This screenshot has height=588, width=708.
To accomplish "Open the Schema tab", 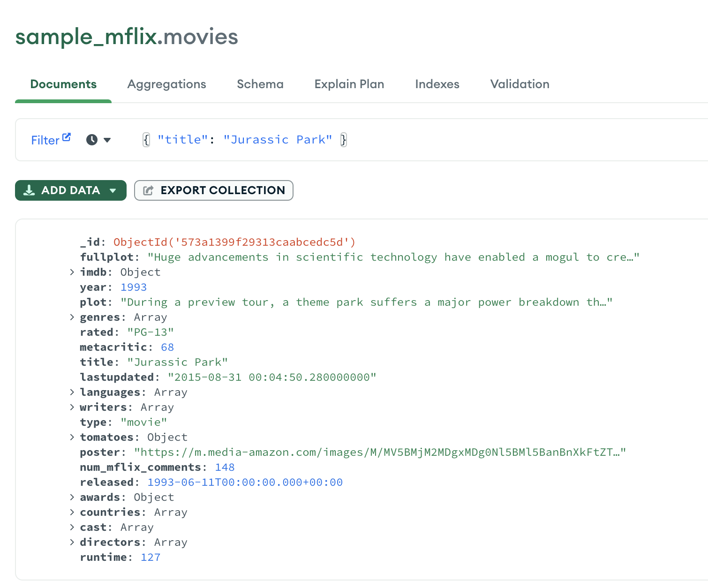I will 260,84.
